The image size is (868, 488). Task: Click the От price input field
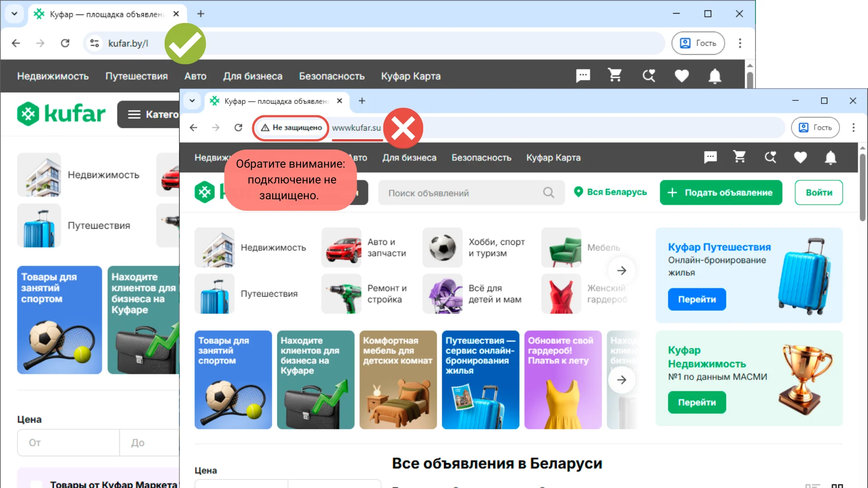[68, 442]
